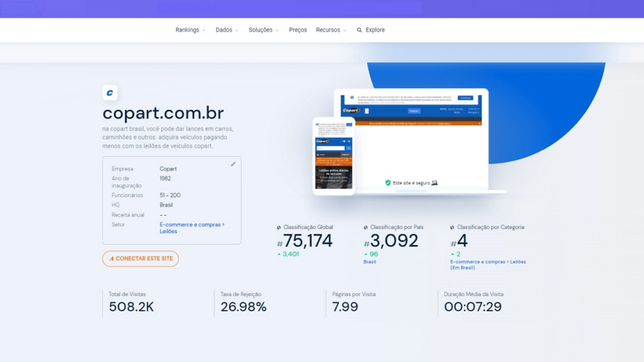The height and width of the screenshot is (362, 644).
Task: Click the icon beside Classificação por Categoria
Action: pyautogui.click(x=453, y=228)
